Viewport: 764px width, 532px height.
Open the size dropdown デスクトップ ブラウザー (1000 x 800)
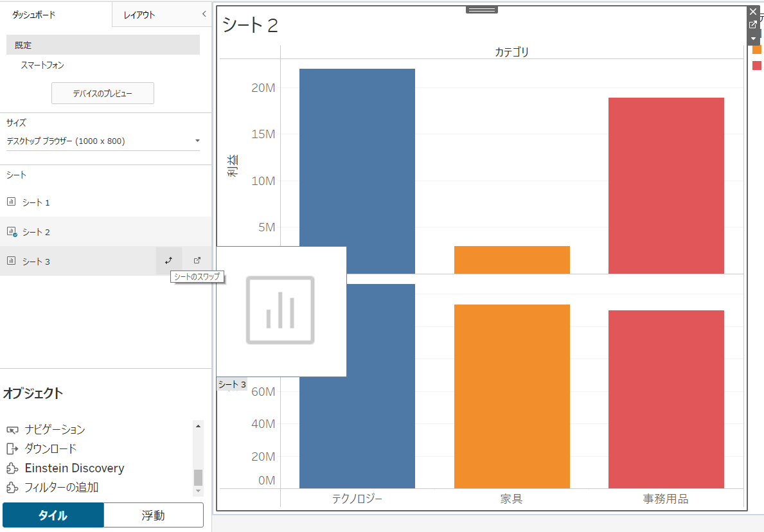(x=103, y=141)
